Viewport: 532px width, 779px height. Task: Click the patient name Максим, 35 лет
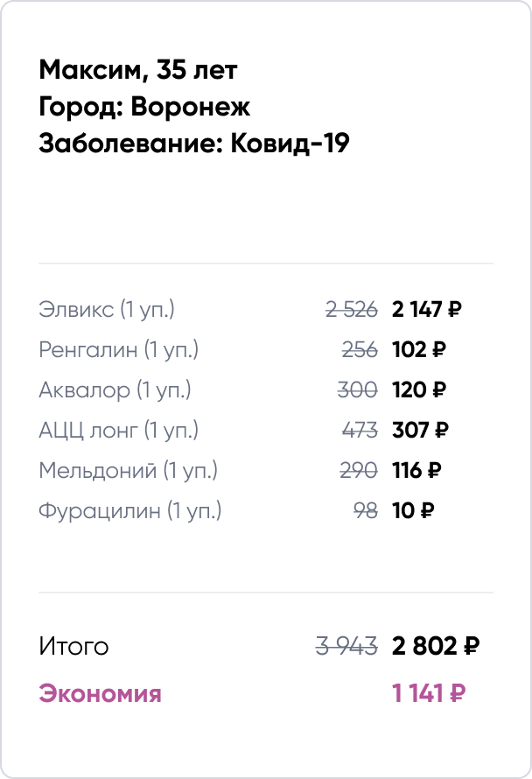click(137, 69)
